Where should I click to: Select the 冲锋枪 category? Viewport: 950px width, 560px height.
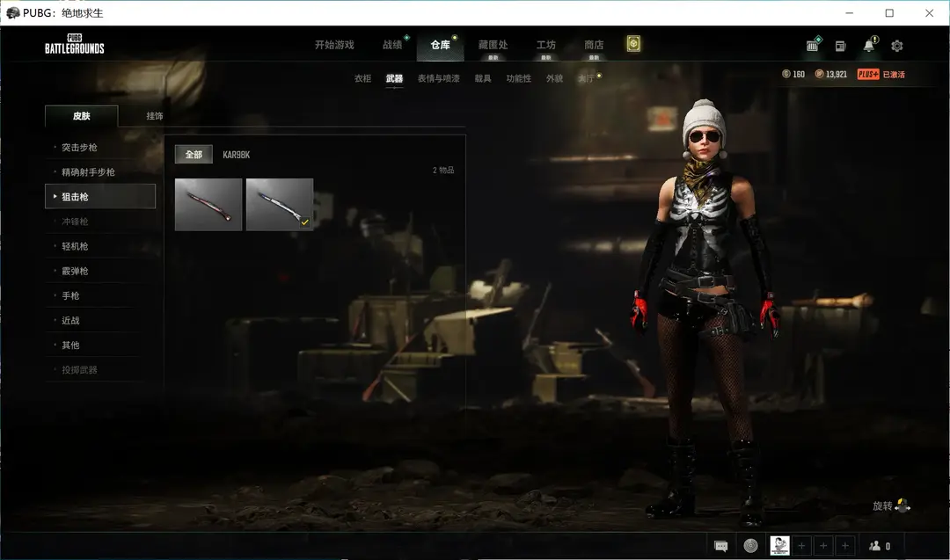click(x=100, y=222)
